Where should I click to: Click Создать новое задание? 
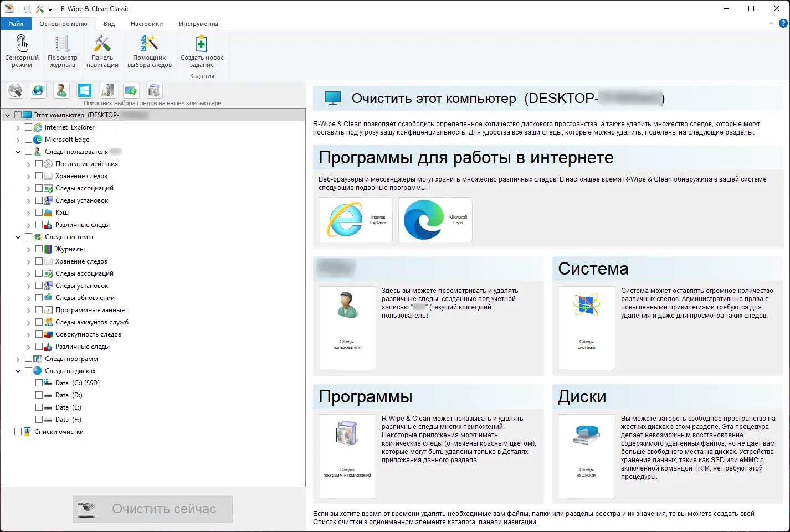tap(201, 51)
